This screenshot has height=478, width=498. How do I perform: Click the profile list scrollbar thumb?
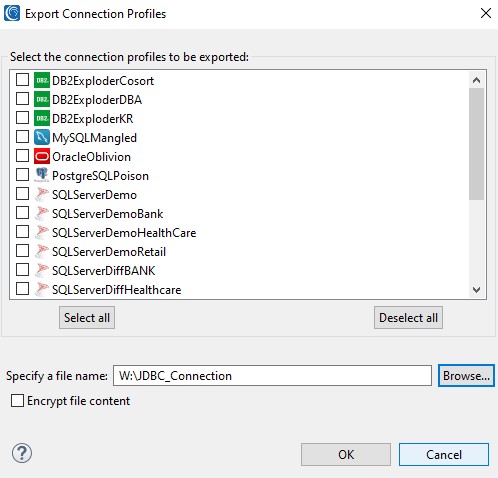pyautogui.click(x=476, y=144)
